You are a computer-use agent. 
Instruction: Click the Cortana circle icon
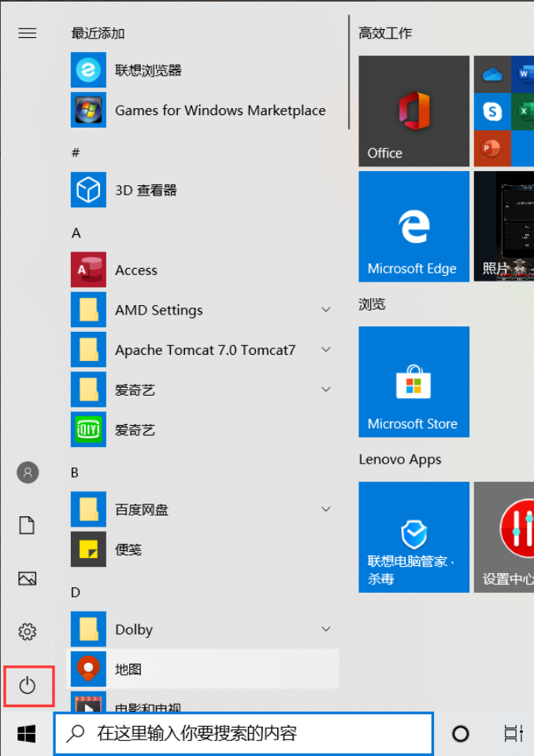(x=460, y=734)
